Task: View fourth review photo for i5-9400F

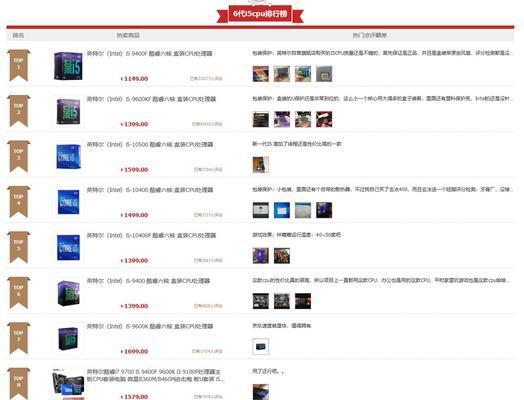Action: click(324, 74)
